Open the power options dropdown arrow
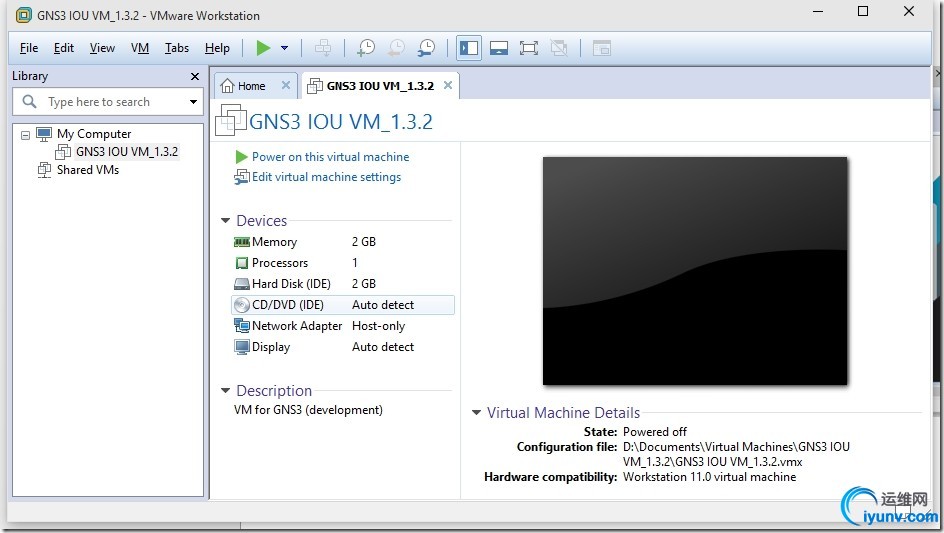This screenshot has height=533, width=944. pyautogui.click(x=285, y=48)
